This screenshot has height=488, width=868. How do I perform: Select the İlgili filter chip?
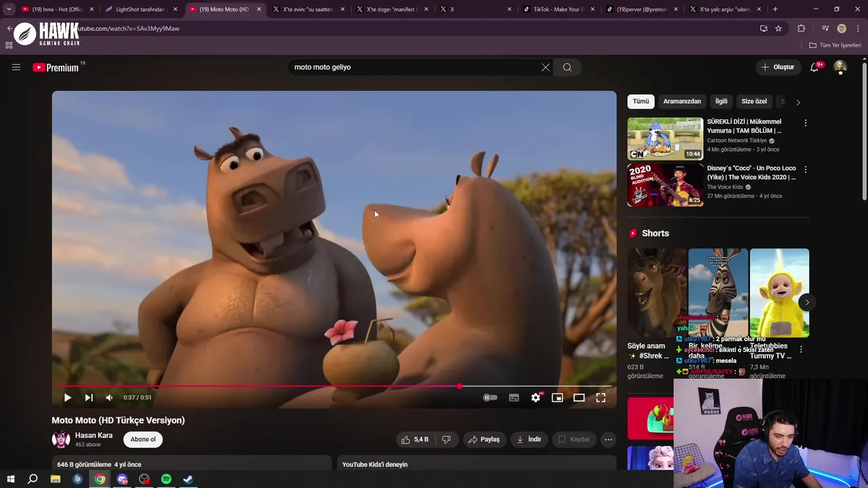pos(722,102)
